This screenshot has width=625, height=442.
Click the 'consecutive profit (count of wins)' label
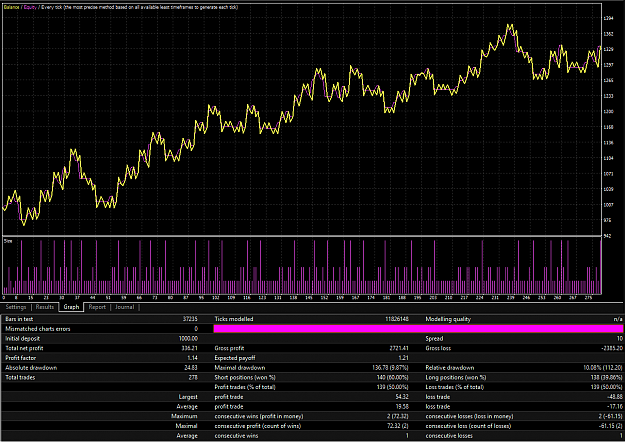[x=258, y=426]
